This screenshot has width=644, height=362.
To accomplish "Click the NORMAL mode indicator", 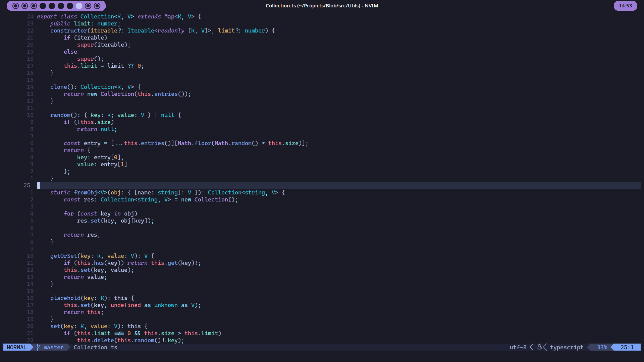I will 16,347.
